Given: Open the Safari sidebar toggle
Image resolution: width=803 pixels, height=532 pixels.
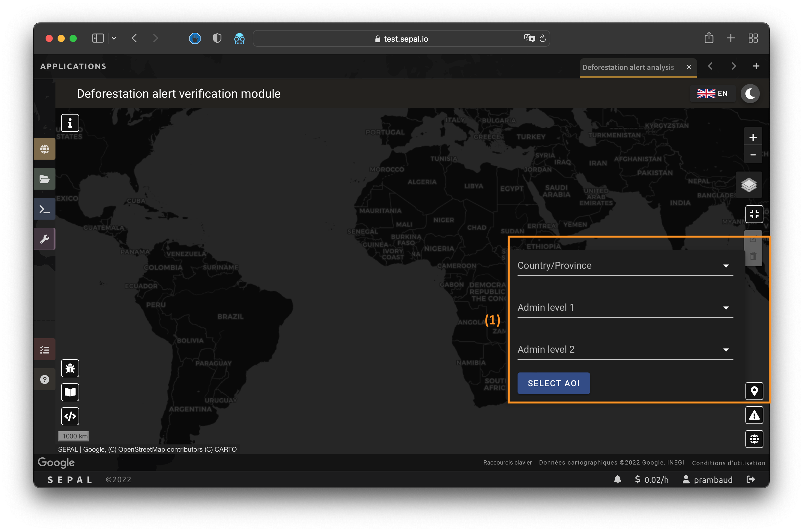Looking at the screenshot, I should tap(98, 38).
